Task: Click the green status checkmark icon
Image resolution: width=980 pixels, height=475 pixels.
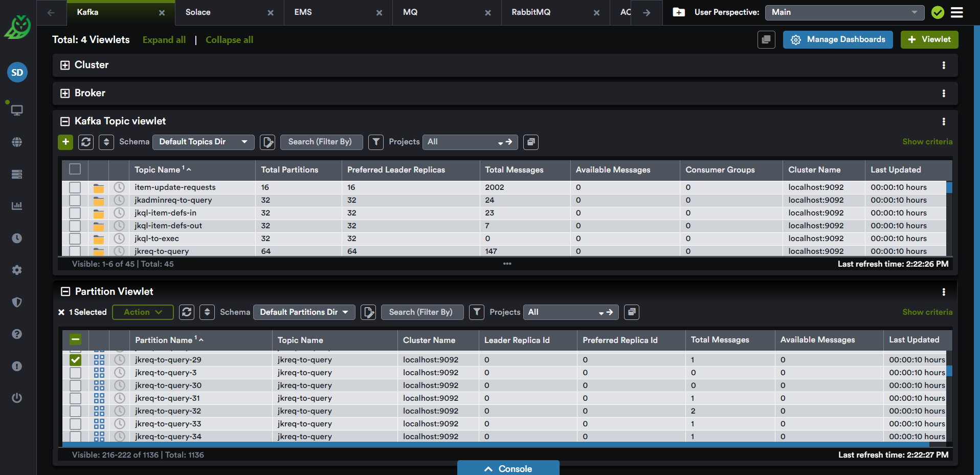Action: click(938, 12)
